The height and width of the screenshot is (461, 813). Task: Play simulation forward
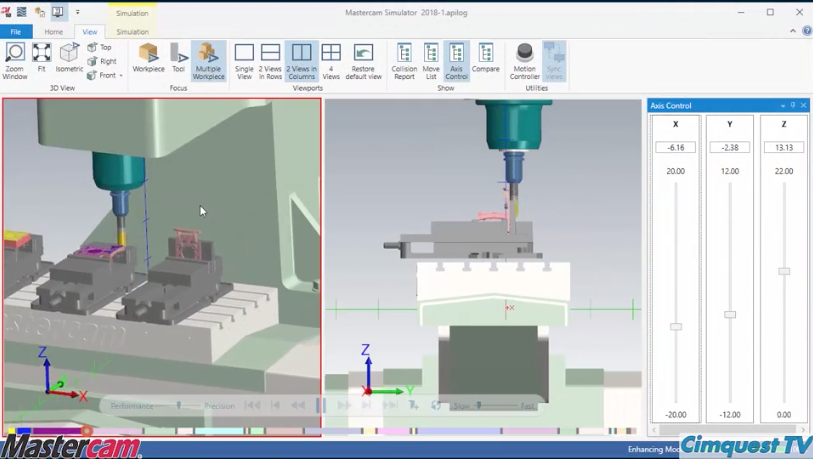point(344,406)
